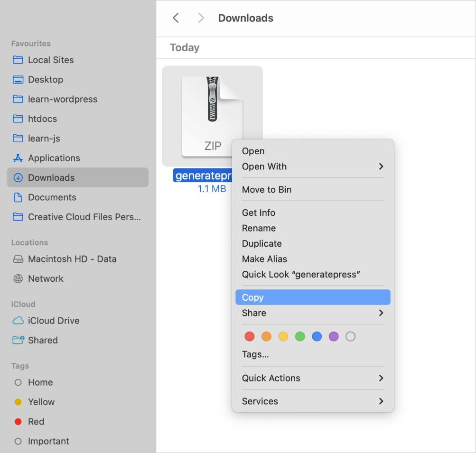Click the Important tag circle
Image resolution: width=476 pixels, height=453 pixels.
click(x=18, y=441)
